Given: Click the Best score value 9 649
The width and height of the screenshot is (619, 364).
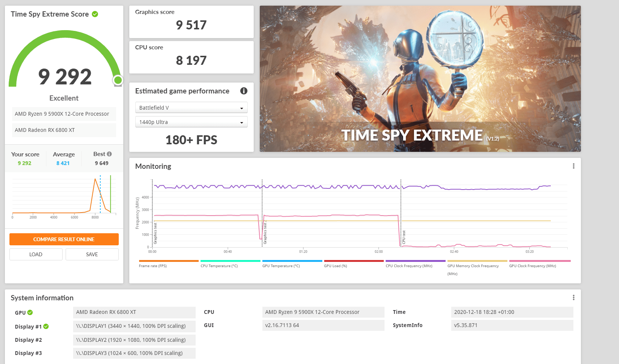Looking at the screenshot, I should click(x=102, y=163).
